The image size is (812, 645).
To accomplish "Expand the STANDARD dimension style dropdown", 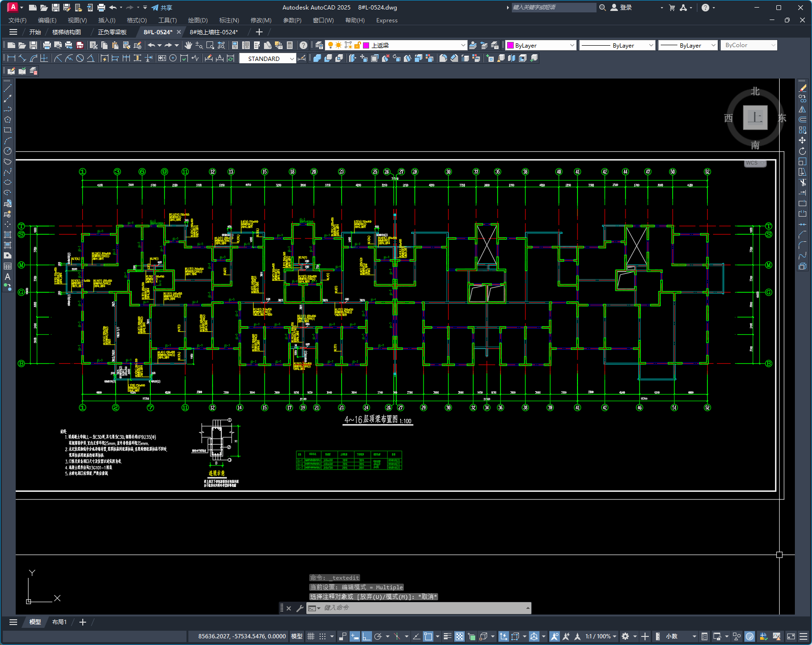I will point(292,59).
